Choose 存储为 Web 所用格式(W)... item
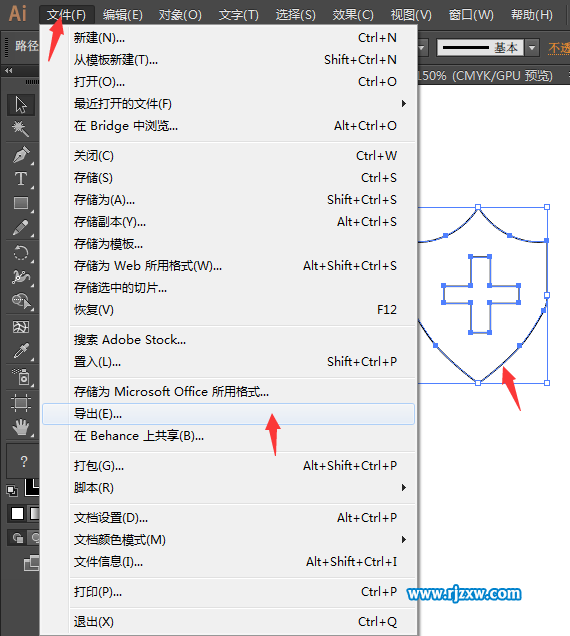 coord(229,266)
